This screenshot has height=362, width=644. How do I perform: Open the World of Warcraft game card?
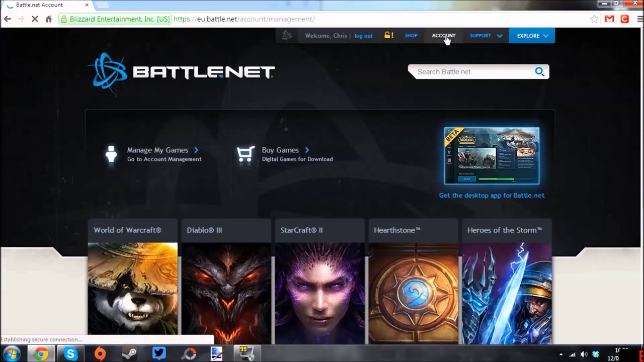coord(132,282)
